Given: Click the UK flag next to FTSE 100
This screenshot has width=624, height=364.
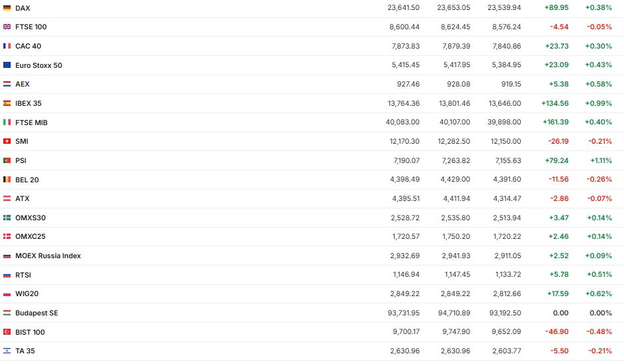Looking at the screenshot, I should click(7, 27).
